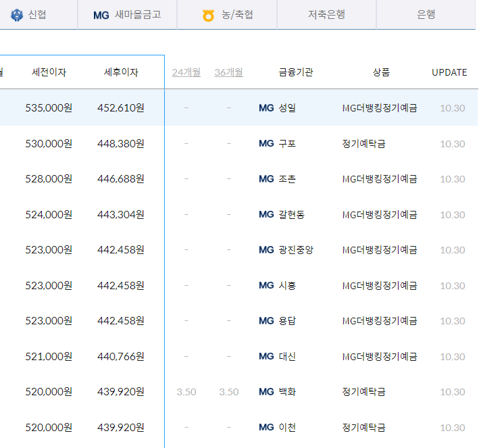Select the 농/축협 tab

tap(227, 15)
